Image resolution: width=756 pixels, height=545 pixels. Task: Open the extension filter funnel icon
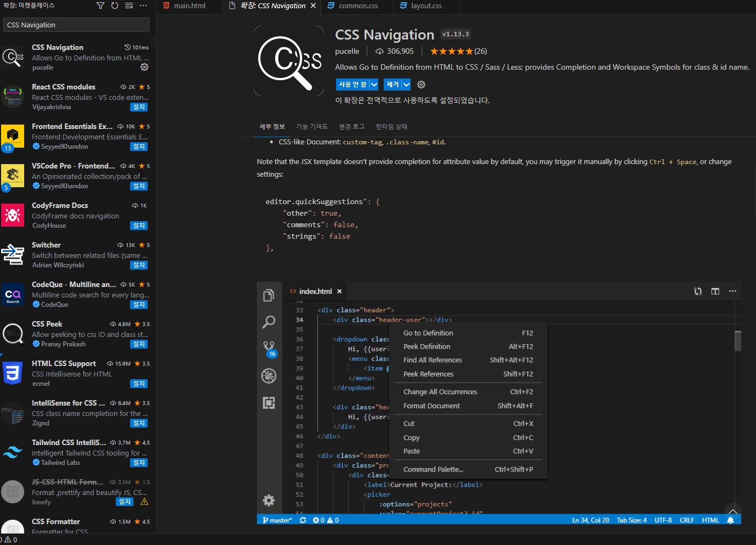[x=100, y=5]
